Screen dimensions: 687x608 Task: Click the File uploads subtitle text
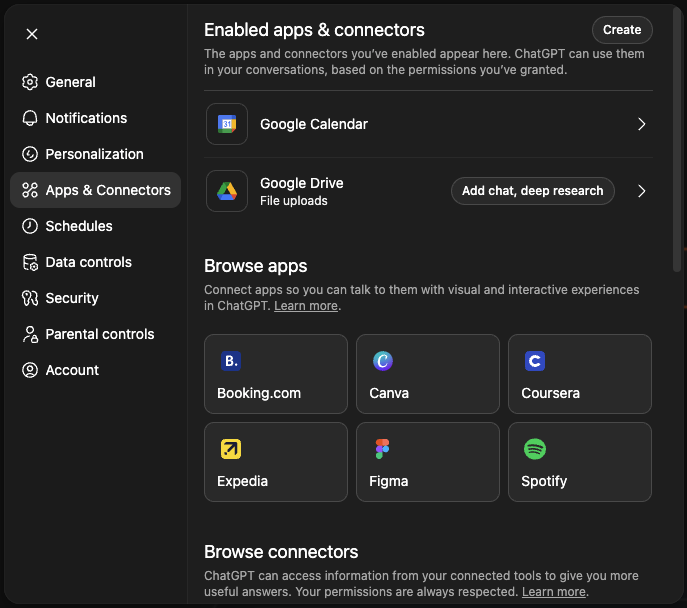(294, 201)
